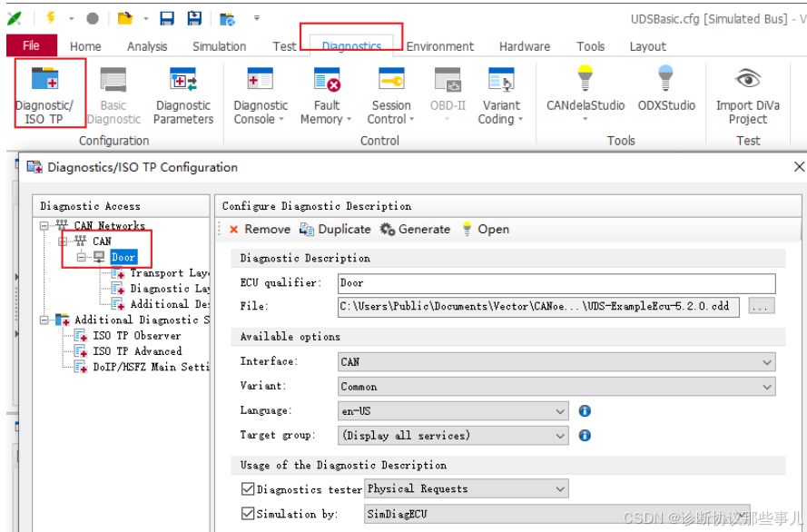Select the Diagnostic Layer tree item
Image resolution: width=807 pixels, height=532 pixels.
(x=170, y=289)
